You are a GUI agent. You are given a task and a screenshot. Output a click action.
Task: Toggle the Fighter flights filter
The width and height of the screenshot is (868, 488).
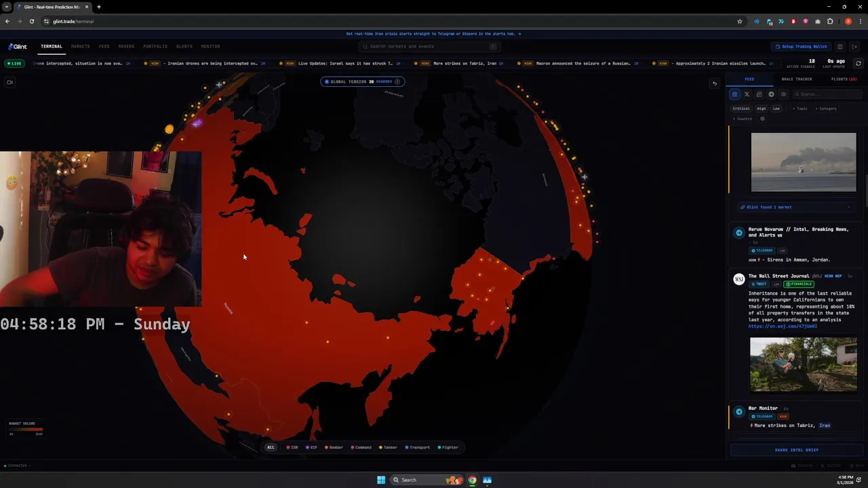(448, 447)
